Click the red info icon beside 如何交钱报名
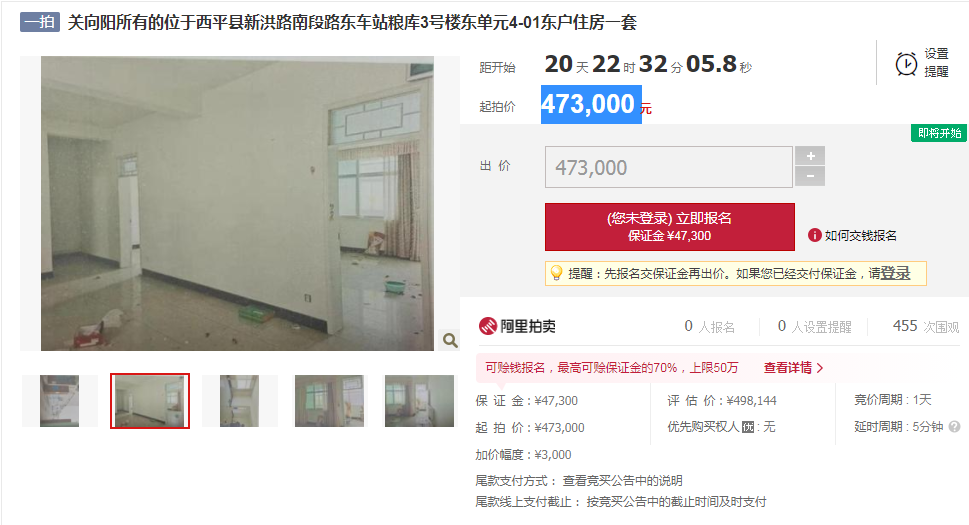Image resolution: width=969 pixels, height=525 pixels. tap(815, 235)
